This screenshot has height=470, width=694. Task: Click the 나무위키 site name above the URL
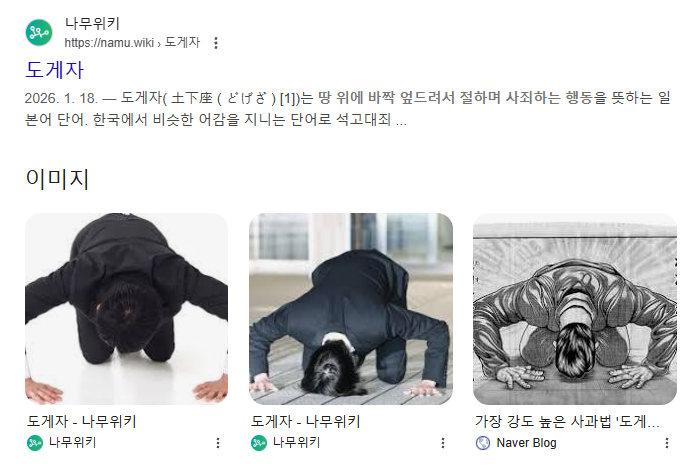point(92,23)
